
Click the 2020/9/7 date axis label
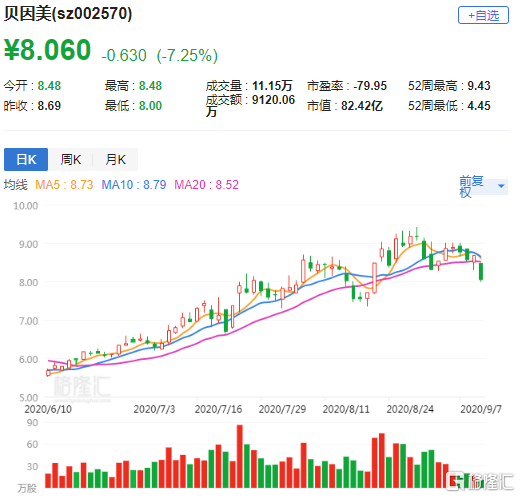(481, 409)
